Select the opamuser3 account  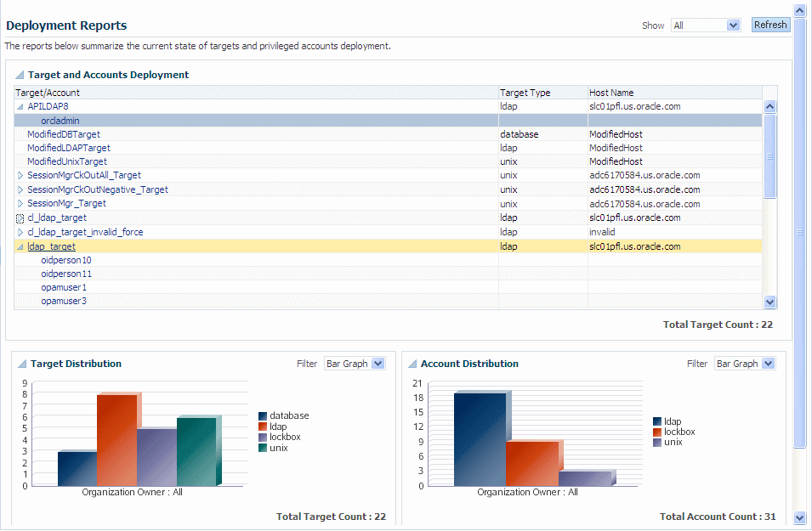[x=64, y=301]
